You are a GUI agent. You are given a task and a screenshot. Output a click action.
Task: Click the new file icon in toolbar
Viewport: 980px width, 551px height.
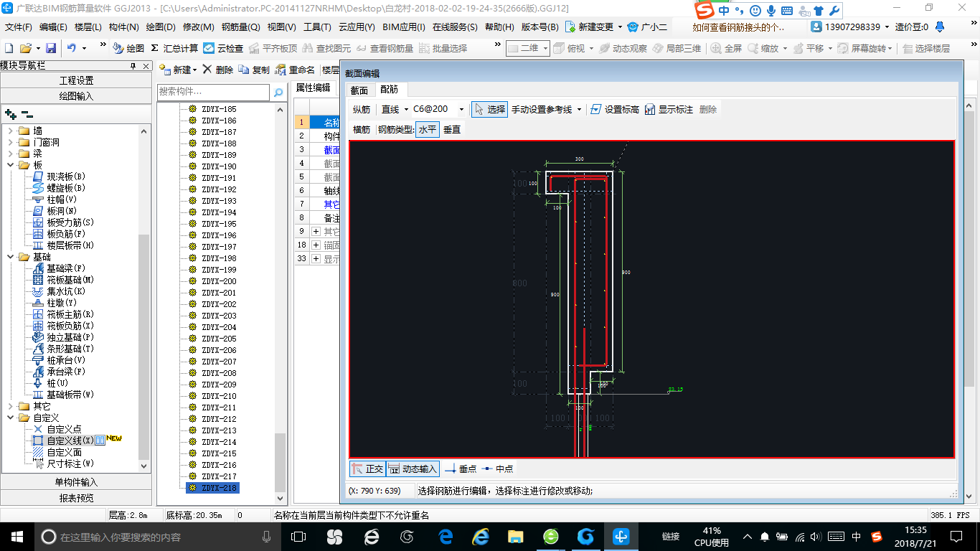coord(9,48)
